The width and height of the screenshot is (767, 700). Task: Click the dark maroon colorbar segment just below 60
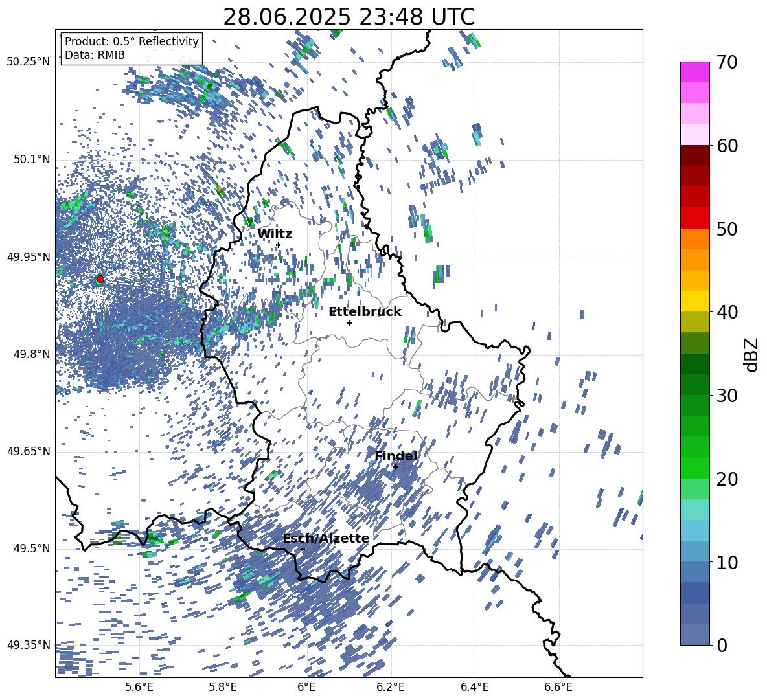(x=694, y=155)
